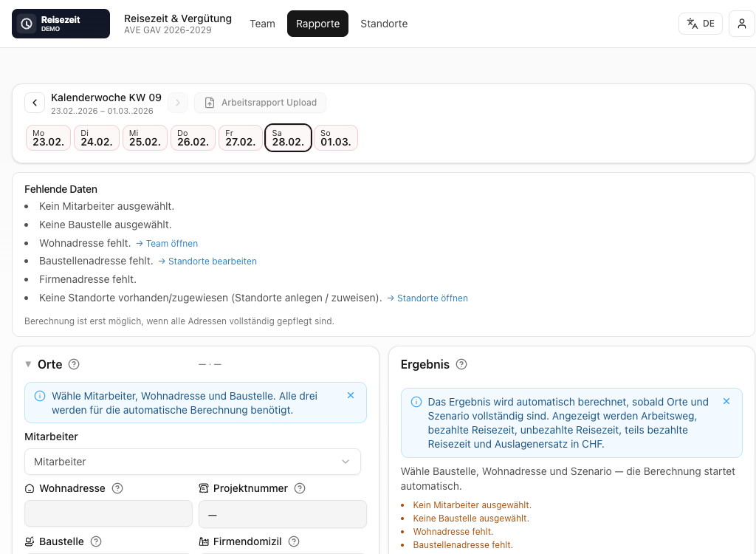Click help icon beside Baustelle label

[96, 541]
